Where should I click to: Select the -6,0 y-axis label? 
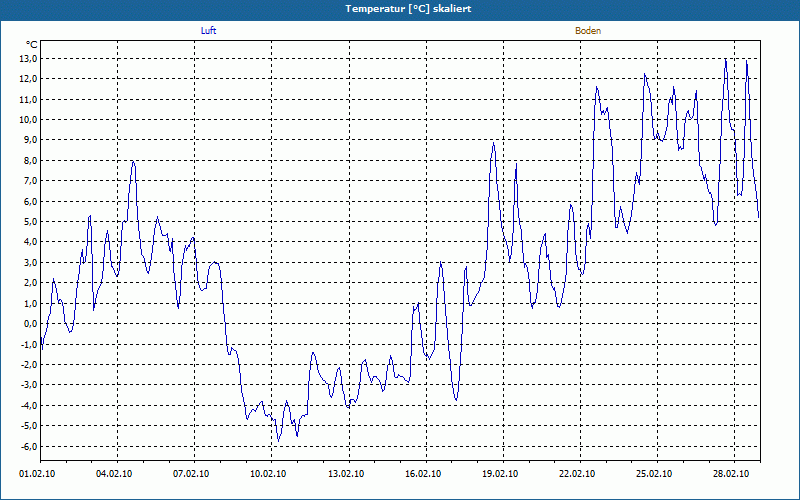point(29,446)
